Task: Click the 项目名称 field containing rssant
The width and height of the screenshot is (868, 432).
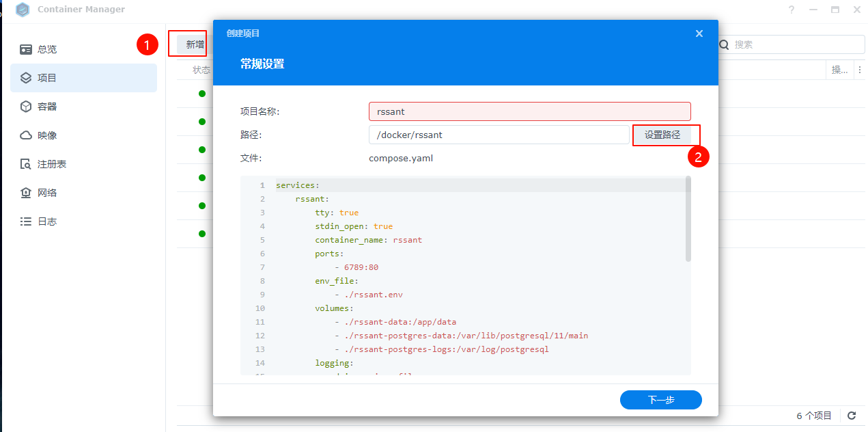Action: tap(529, 111)
